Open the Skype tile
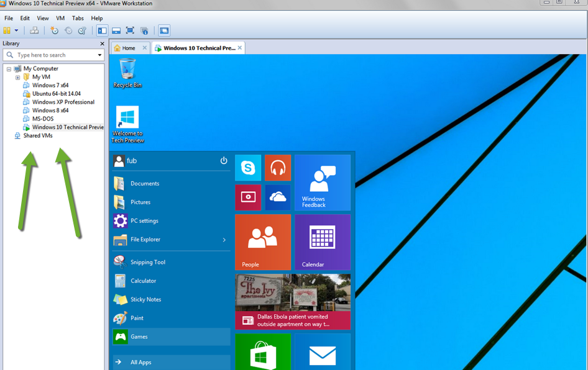Viewport: 588px width, 370px height. point(248,168)
